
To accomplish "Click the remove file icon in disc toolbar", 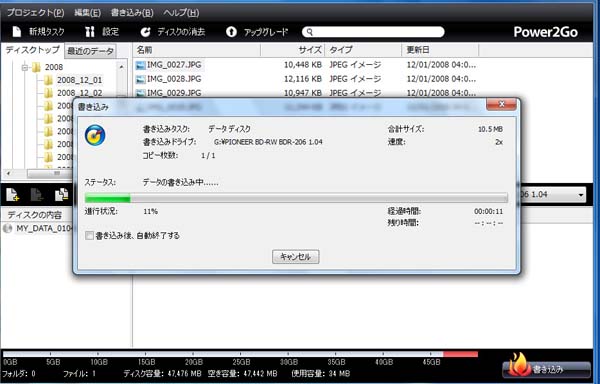I will coord(37,195).
